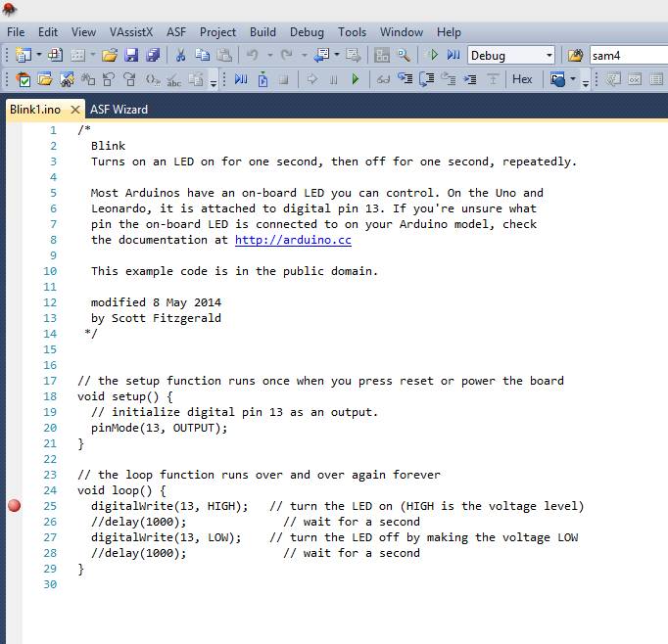This screenshot has height=644, width=668.
Task: Expand the Add New Item dropdown arrow
Action: (93, 55)
